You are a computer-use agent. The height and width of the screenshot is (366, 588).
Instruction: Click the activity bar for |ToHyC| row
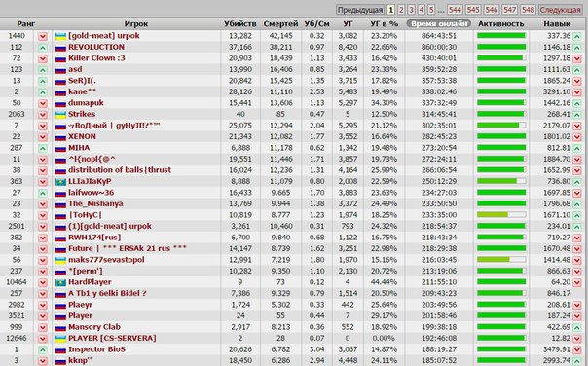tap(501, 215)
